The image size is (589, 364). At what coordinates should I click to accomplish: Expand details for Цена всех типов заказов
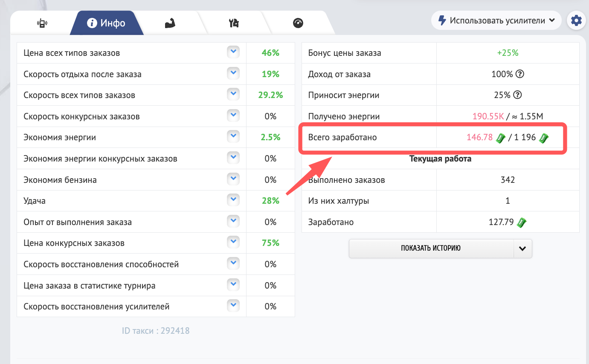[233, 52]
